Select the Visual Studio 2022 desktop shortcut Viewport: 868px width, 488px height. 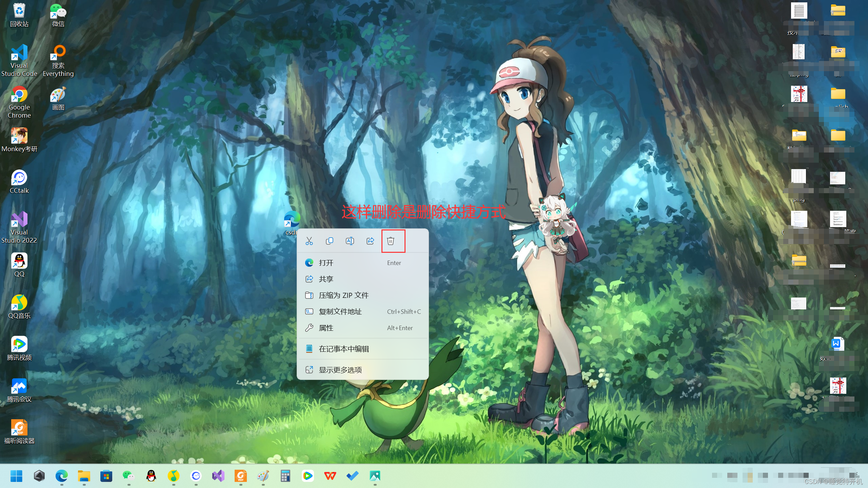pos(19,227)
